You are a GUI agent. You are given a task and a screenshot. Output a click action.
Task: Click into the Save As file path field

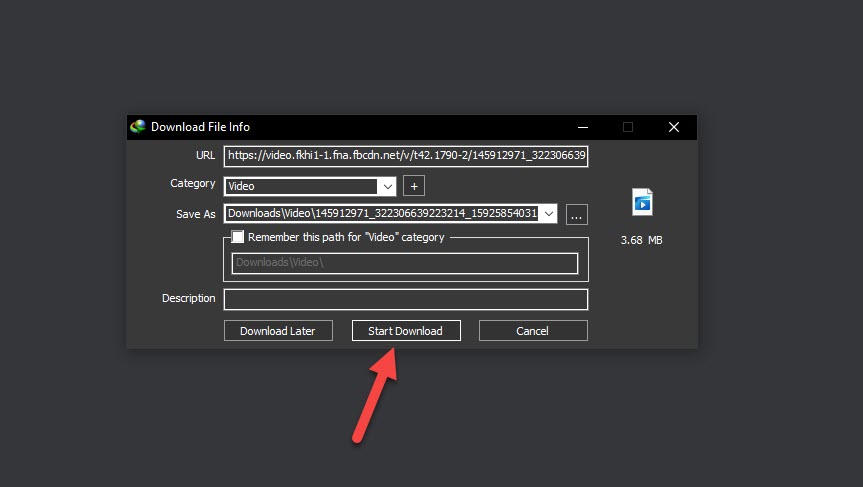click(381, 213)
